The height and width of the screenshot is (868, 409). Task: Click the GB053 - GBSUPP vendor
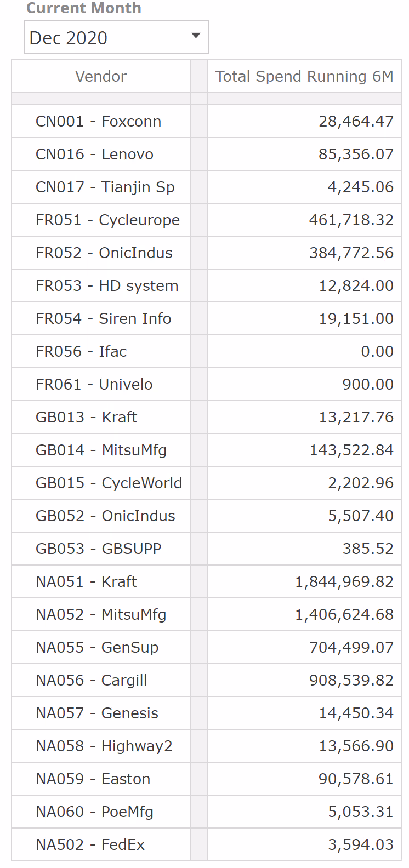(99, 549)
